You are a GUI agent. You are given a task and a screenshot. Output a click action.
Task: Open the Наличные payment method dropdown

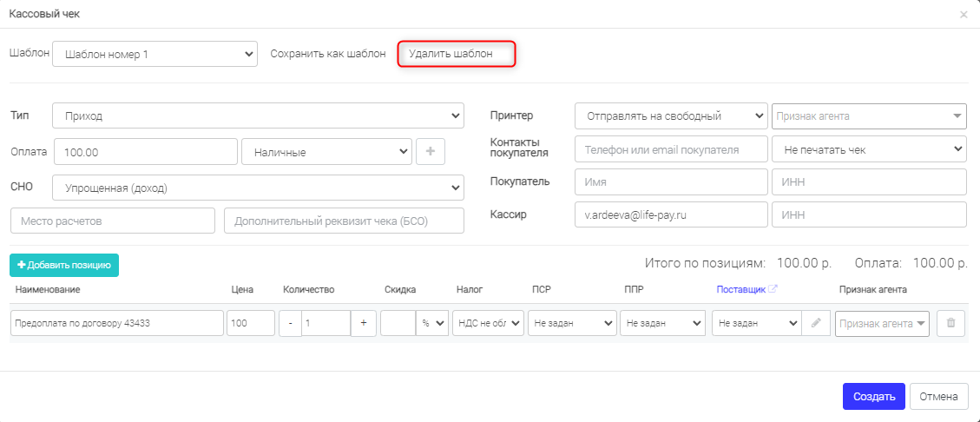click(327, 152)
